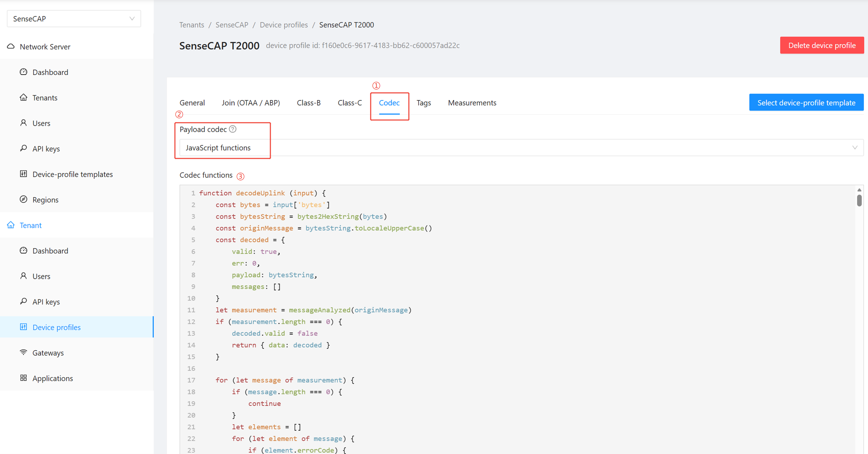Switch to the Class-C tab
The width and height of the screenshot is (868, 454).
click(x=349, y=103)
